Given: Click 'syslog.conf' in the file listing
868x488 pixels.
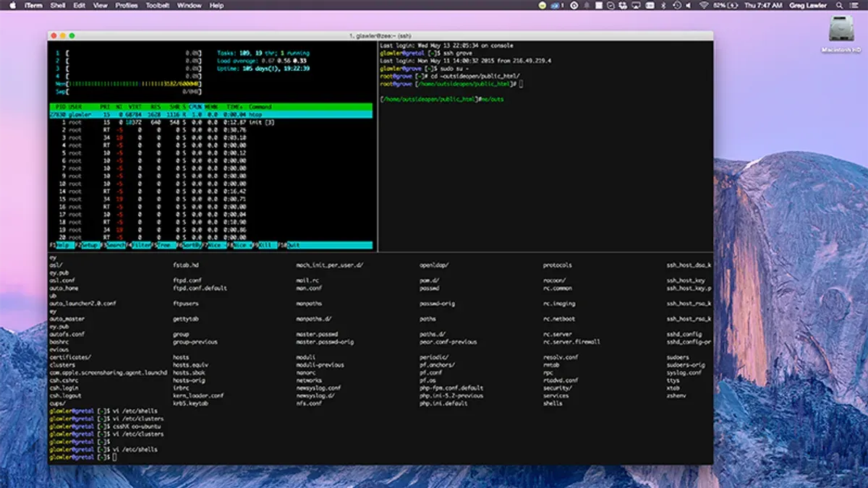Looking at the screenshot, I should coord(684,373).
